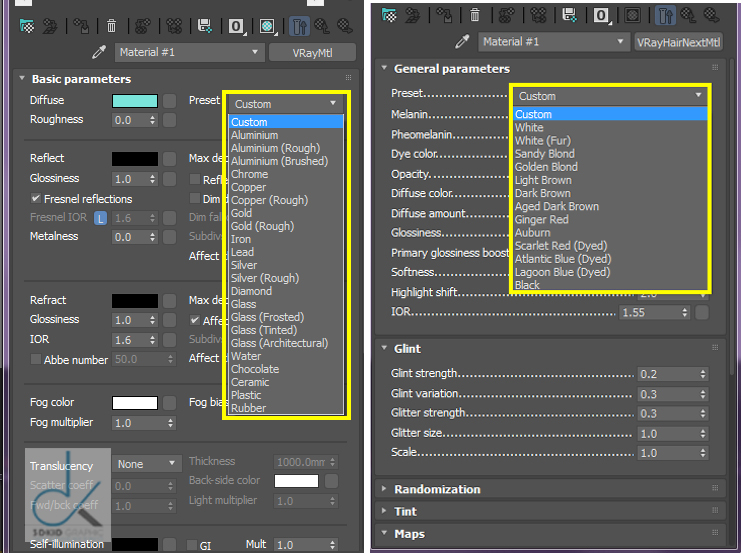Click Get Material icon in VRayMtl panel toolbar
Image resolution: width=743 pixels, height=553 pixels.
pyautogui.click(x=27, y=26)
